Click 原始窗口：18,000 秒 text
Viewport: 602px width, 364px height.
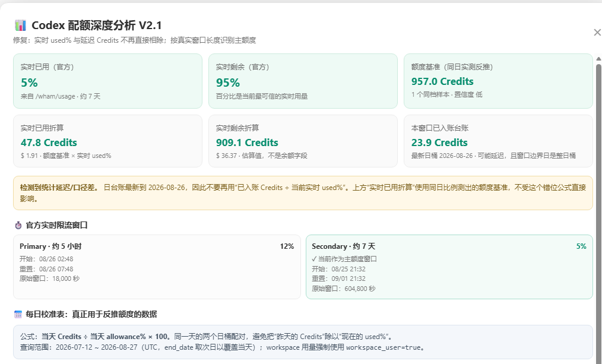49,278
